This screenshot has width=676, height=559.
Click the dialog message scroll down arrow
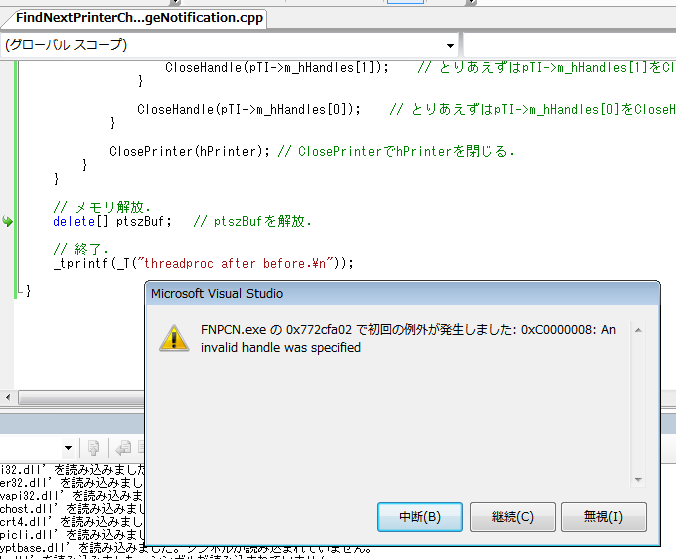tap(638, 480)
